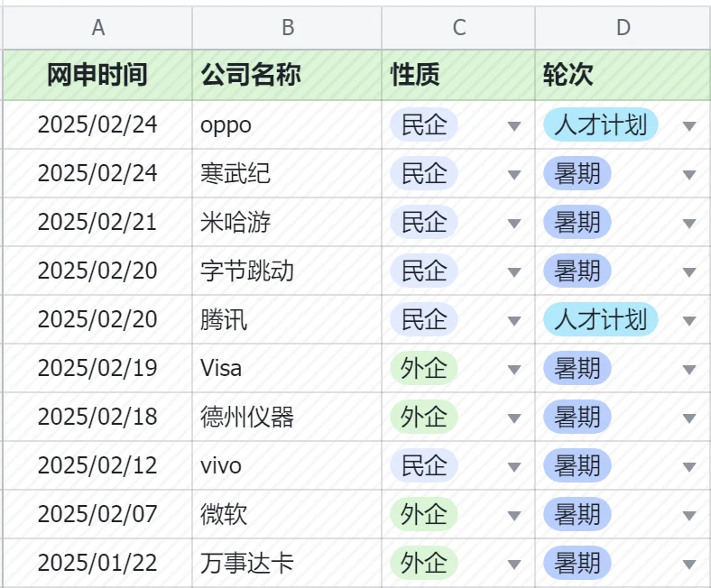Open 性质 dropdown arrow in 腾讯 row

coord(514,321)
